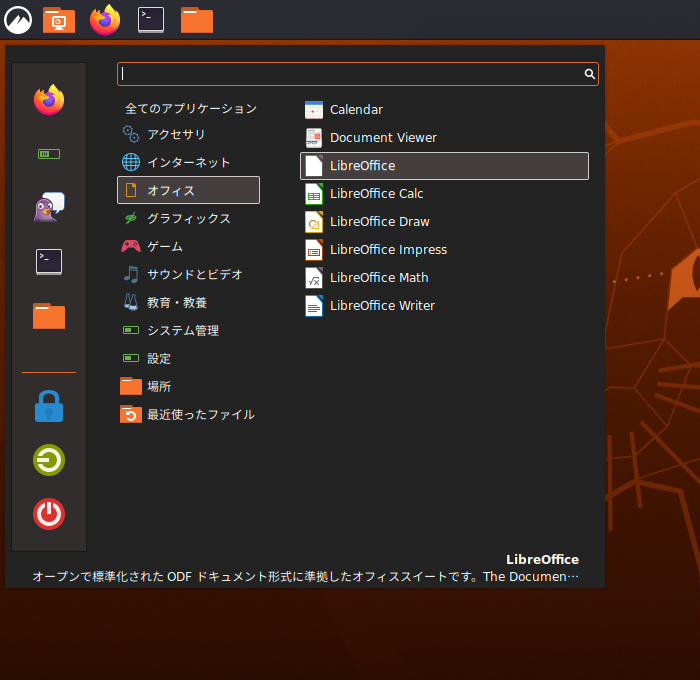This screenshot has height=680, width=700.
Task: Open file manager folder in favorites sidebar
Action: click(49, 316)
